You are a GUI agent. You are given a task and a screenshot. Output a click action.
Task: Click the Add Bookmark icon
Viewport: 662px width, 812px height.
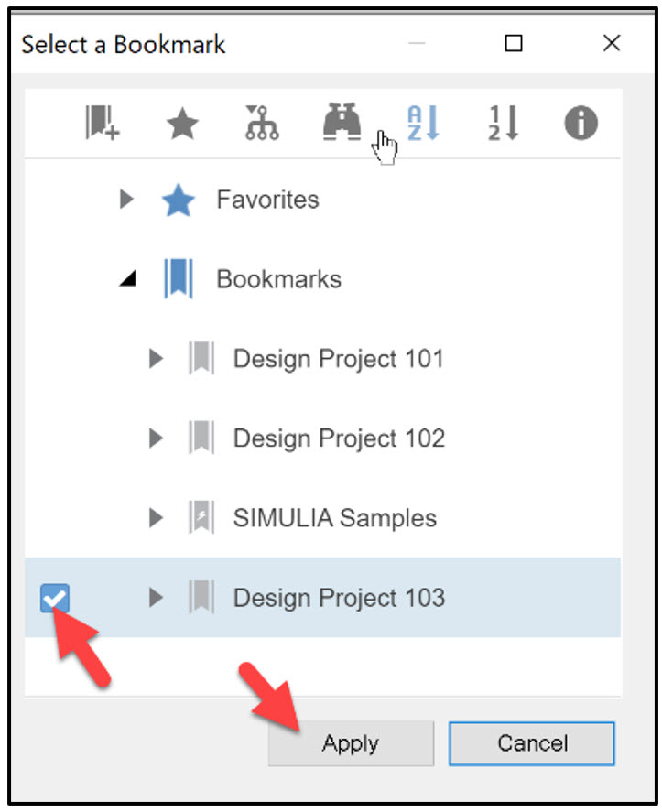click(101, 124)
